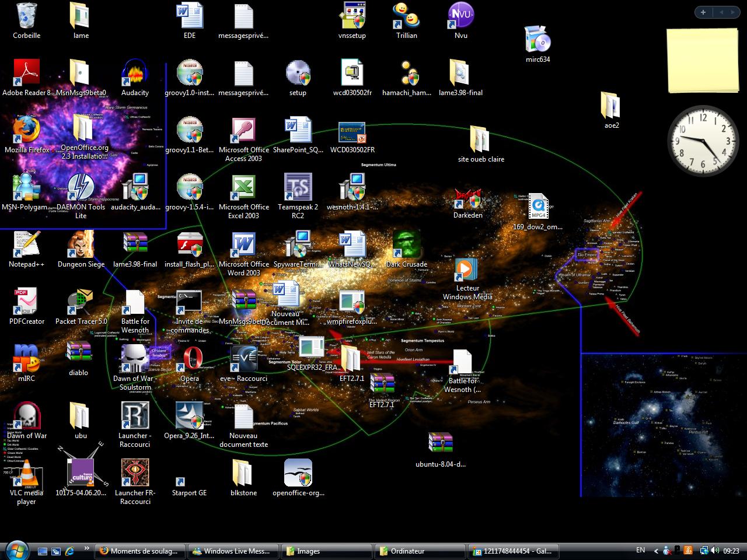Switch to the Images taskbar window
Viewport: 747px width, 560px height.
327,551
